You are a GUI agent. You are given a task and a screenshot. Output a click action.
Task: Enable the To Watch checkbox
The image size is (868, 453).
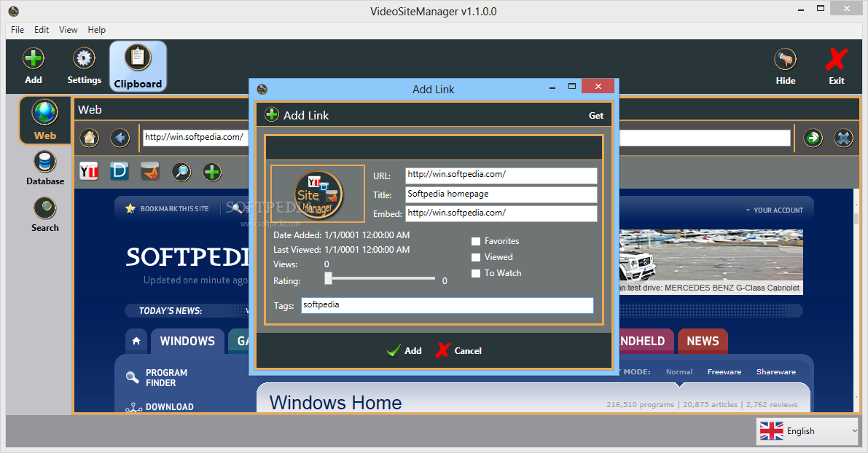[475, 273]
